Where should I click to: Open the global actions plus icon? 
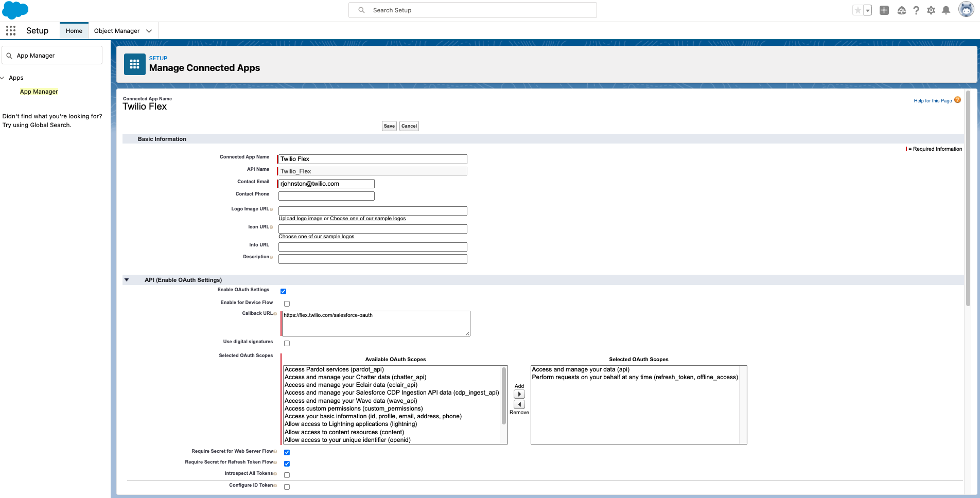pyautogui.click(x=884, y=10)
